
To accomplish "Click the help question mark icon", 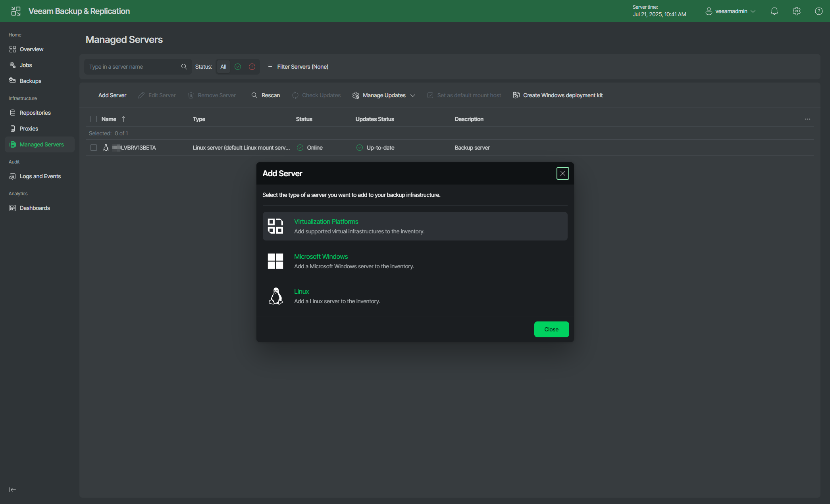I will click(818, 11).
